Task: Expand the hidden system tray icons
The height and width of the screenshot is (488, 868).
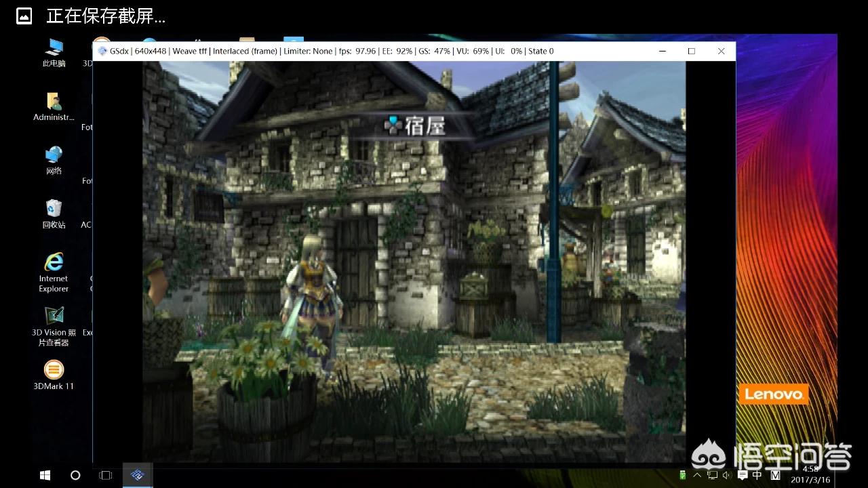Action: click(x=698, y=475)
